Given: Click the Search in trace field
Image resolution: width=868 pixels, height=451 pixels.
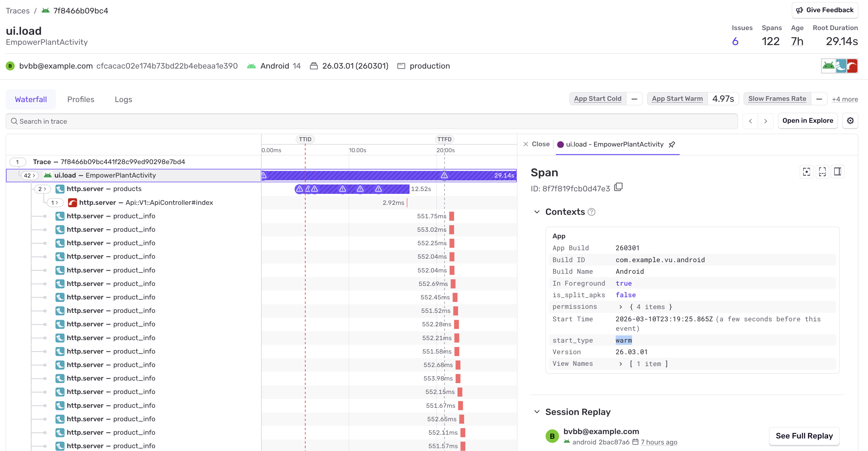Looking at the screenshot, I should [x=371, y=121].
